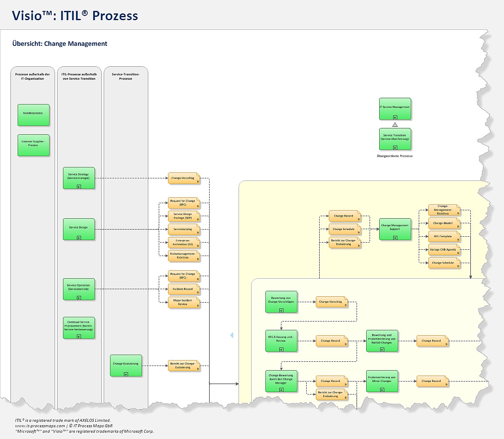Expand the Change-Evaluierung process plus icon
Screen dimensions: 504x439
126,374
